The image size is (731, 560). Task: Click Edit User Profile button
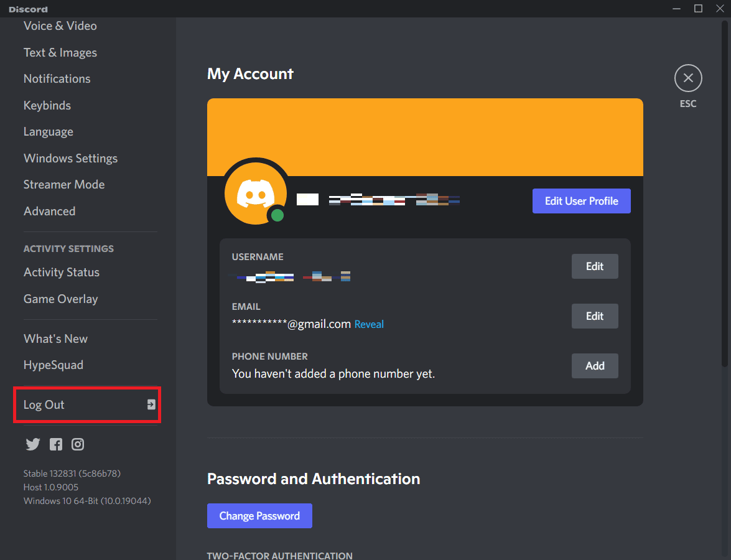pos(581,201)
